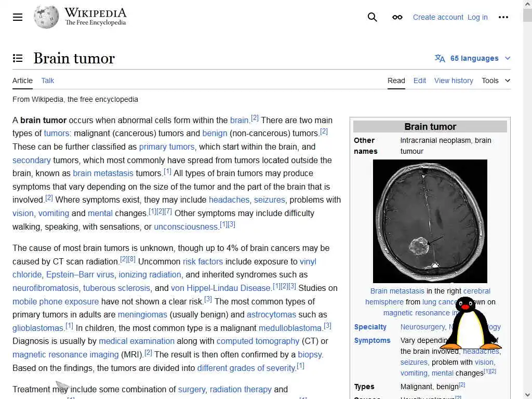Screen dimensions: 532x399
Task: Open the tumors link
Action: tap(57, 134)
